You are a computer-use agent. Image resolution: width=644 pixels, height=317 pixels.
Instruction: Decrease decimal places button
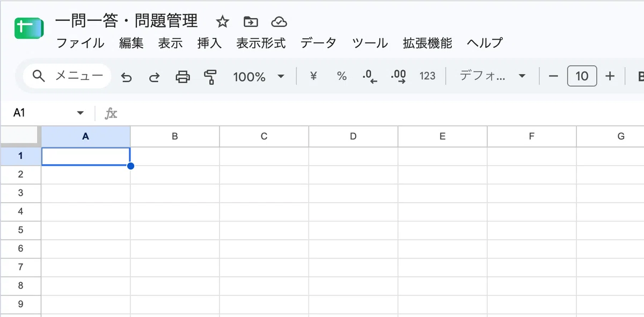tap(370, 76)
